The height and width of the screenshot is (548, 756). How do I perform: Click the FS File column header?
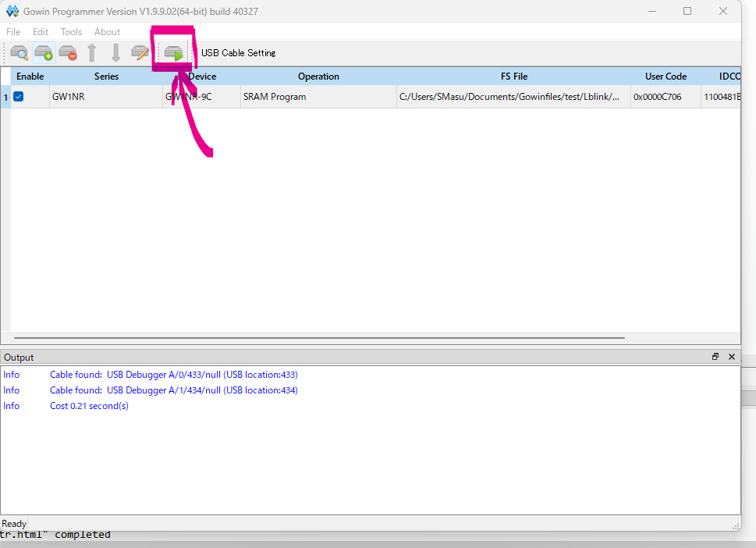[513, 77]
